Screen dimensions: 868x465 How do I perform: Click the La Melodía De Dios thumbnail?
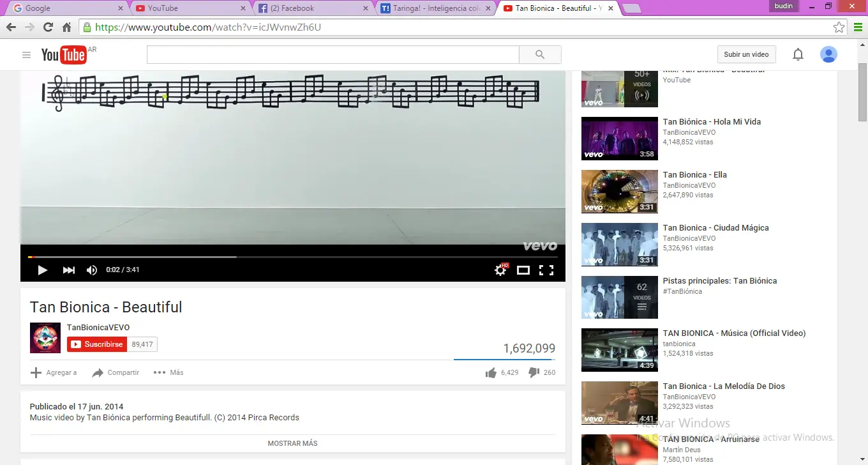coord(620,403)
